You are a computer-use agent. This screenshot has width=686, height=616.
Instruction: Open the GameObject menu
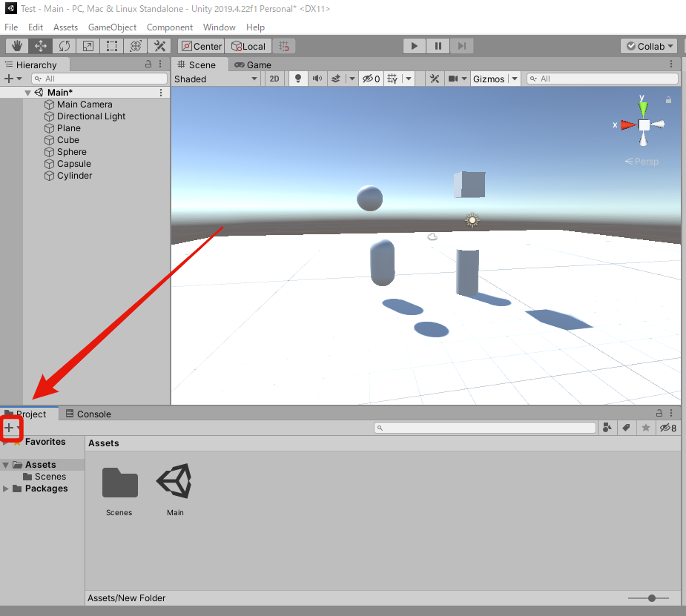[x=112, y=27]
